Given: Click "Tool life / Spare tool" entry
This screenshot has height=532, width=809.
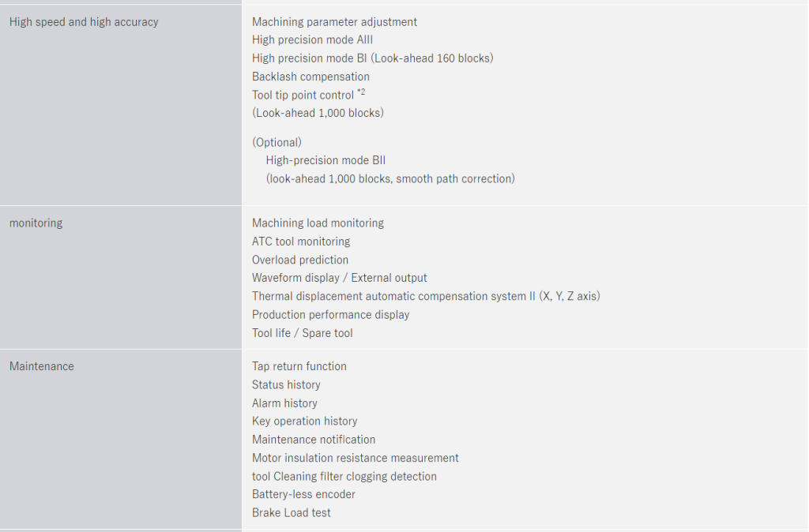Looking at the screenshot, I should pyautogui.click(x=303, y=333).
